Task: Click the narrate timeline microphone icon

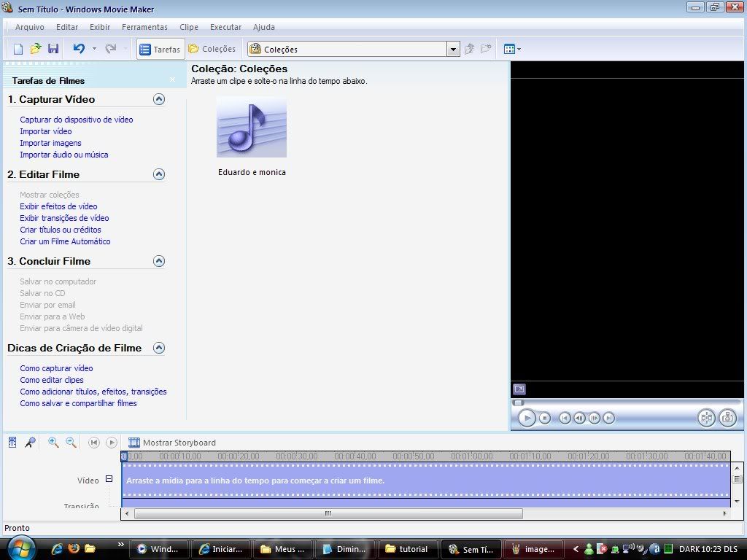Action: click(30, 443)
